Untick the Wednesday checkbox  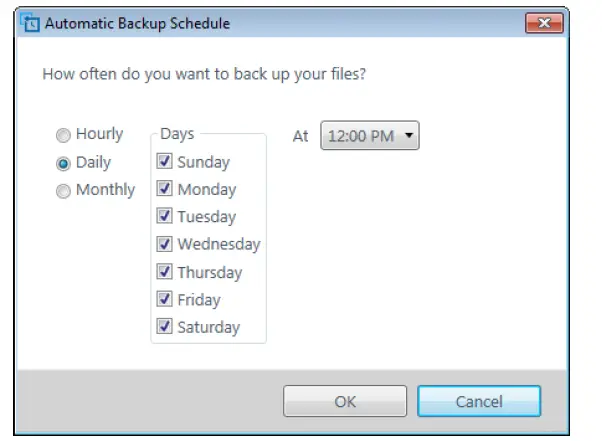(x=165, y=244)
